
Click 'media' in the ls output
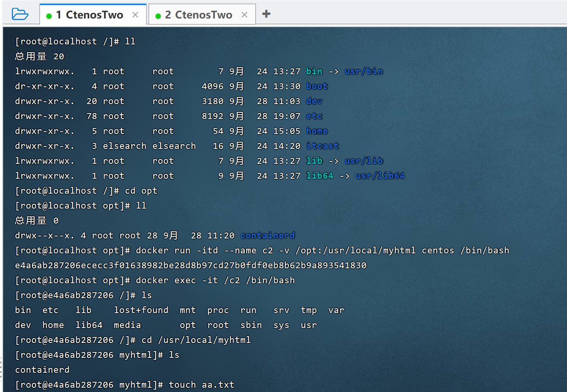127,325
